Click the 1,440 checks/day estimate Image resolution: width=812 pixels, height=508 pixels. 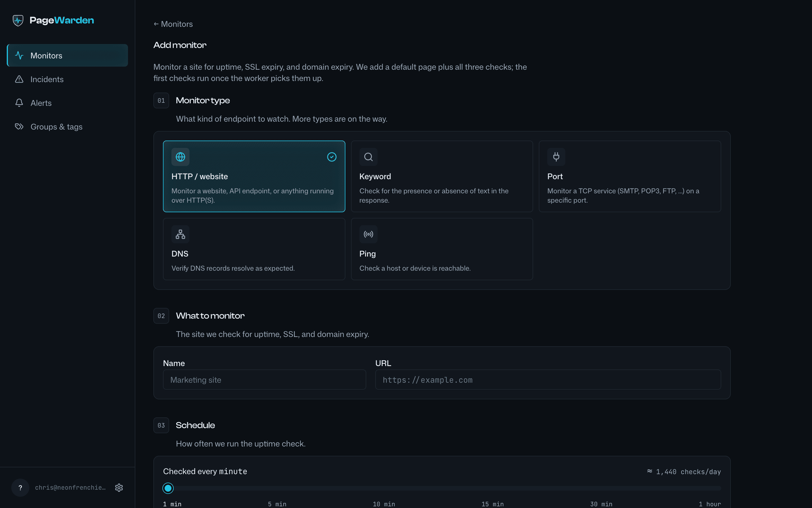(x=684, y=472)
